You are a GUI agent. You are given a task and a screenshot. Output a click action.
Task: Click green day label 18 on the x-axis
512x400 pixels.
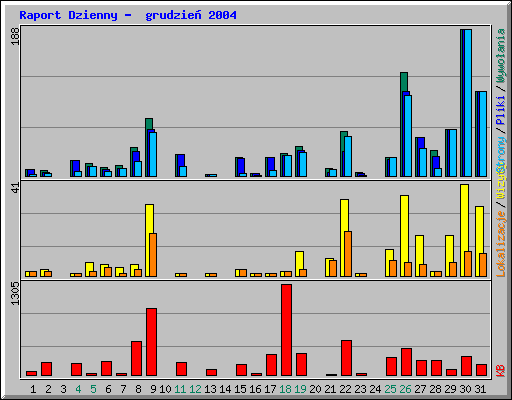[285, 389]
